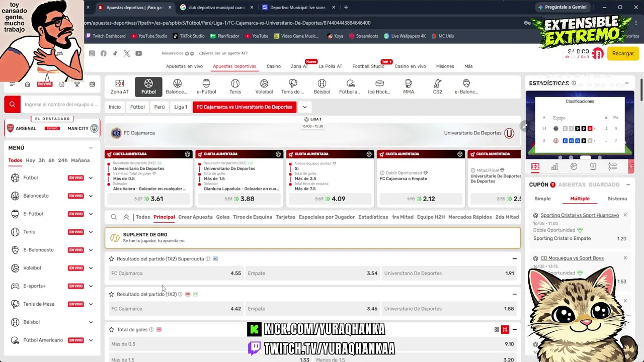Click the team name search field

pos(61,105)
